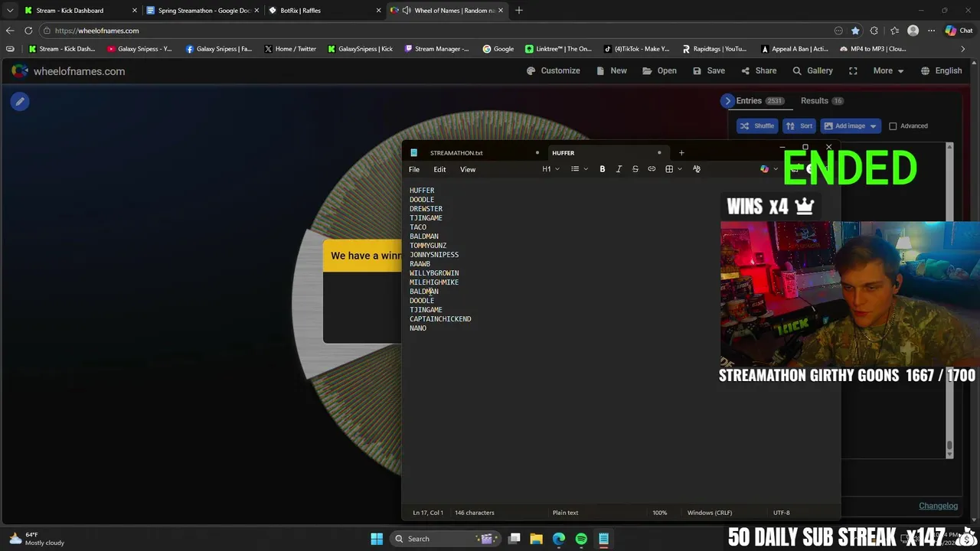Open the Add image dropdown
The image size is (980, 551).
(850, 126)
